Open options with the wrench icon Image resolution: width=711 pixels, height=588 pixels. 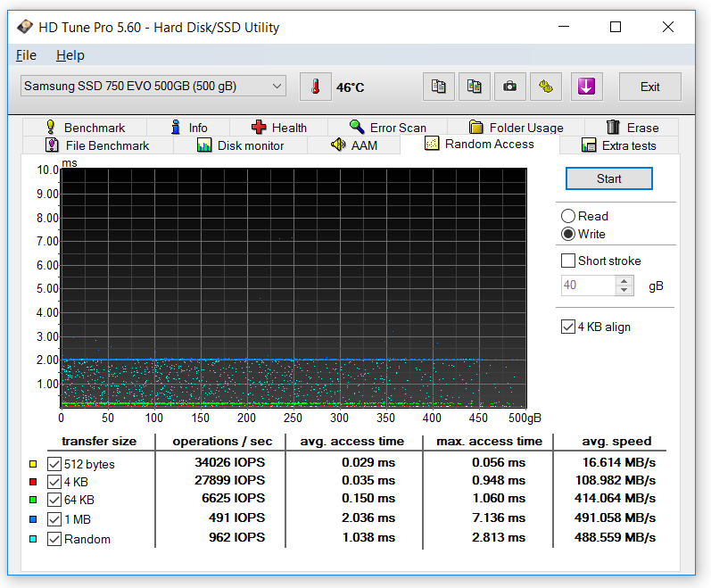click(x=546, y=87)
